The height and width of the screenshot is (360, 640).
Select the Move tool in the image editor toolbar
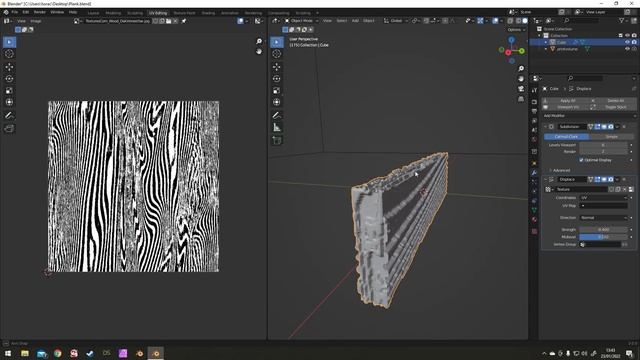tap(9, 67)
